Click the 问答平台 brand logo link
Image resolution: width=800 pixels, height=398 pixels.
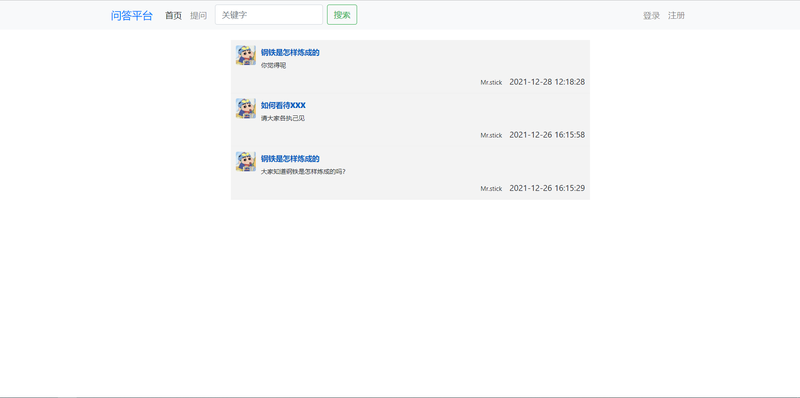tap(132, 15)
